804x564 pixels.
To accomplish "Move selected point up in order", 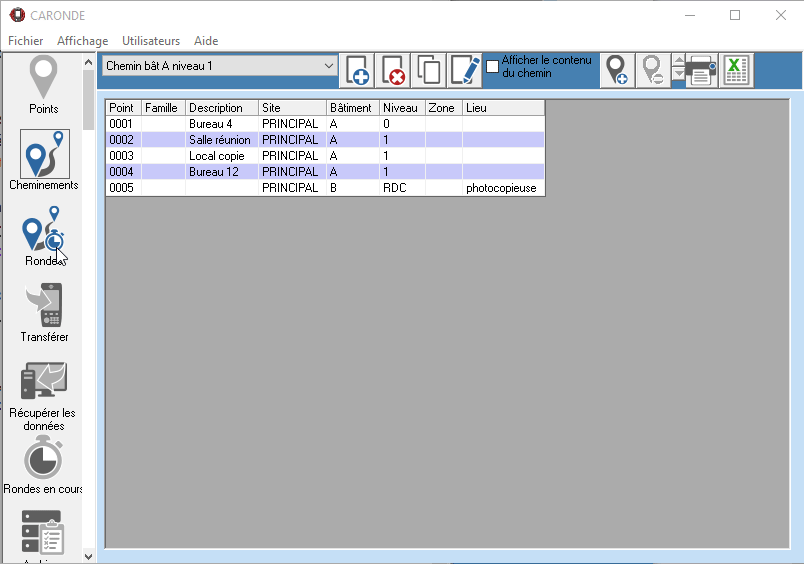I will click(x=678, y=62).
